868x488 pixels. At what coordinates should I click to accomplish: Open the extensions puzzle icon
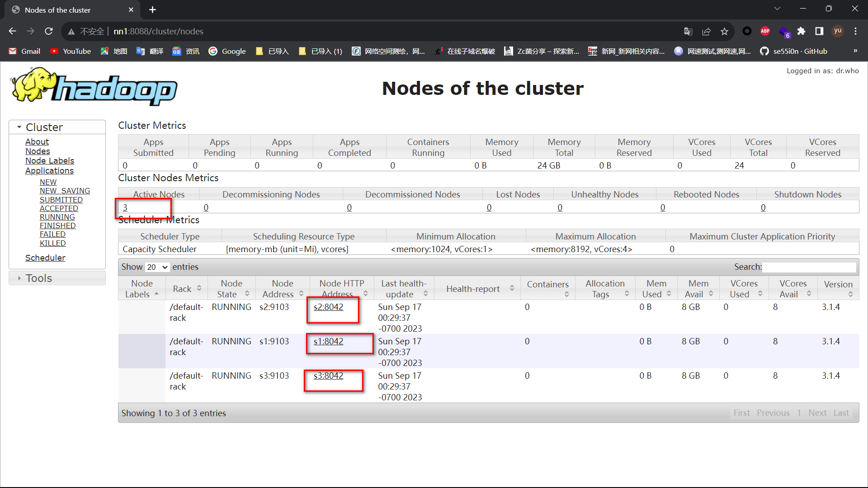tap(801, 31)
